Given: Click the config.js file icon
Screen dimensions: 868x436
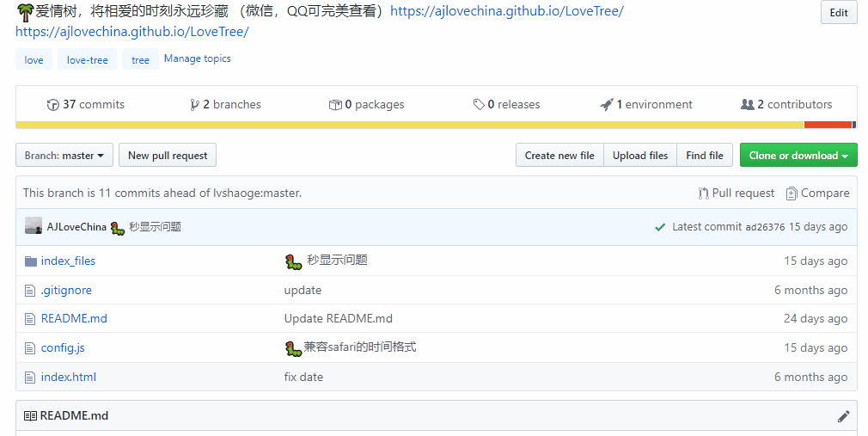Looking at the screenshot, I should [x=30, y=348].
